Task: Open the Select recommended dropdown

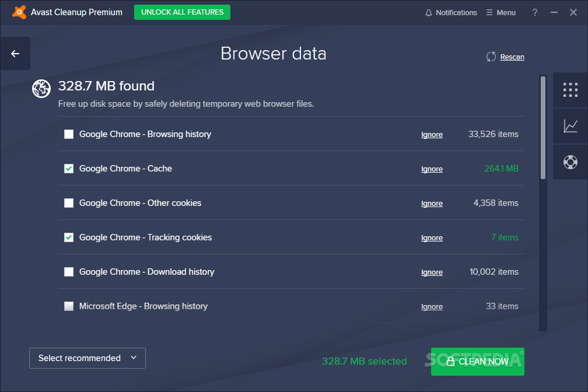Action: point(87,358)
